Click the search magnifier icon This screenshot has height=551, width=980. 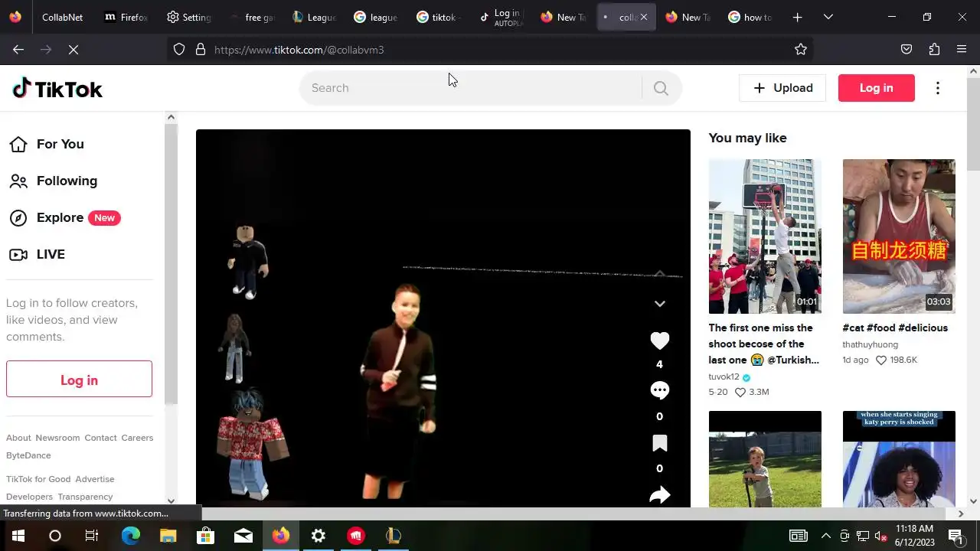click(661, 88)
